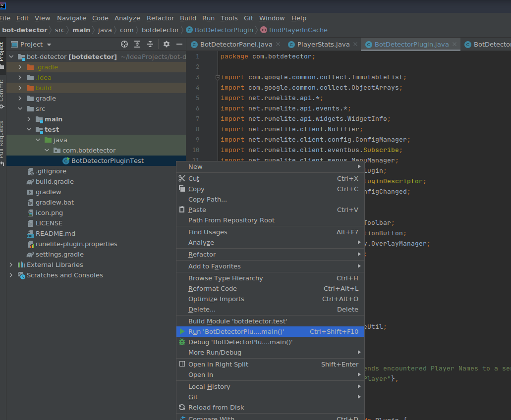This screenshot has width=511, height=420.
Task: Select the LICENSE file in tree
Action: (x=49, y=223)
